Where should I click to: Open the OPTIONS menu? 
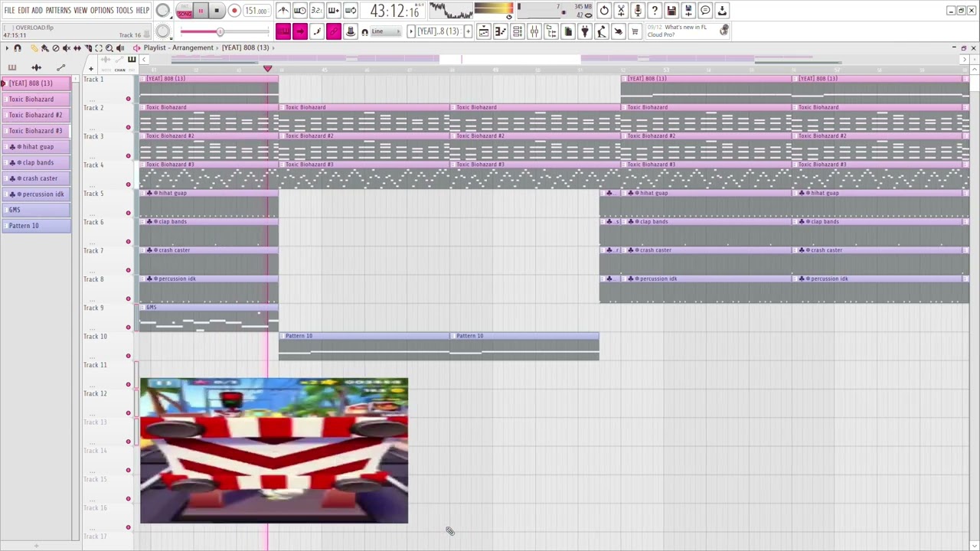tap(102, 11)
